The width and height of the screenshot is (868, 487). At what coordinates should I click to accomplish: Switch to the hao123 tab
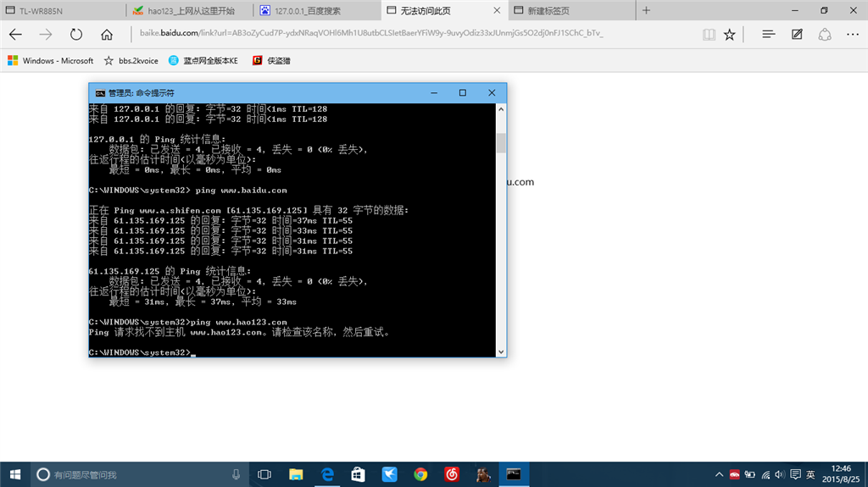pyautogui.click(x=191, y=10)
